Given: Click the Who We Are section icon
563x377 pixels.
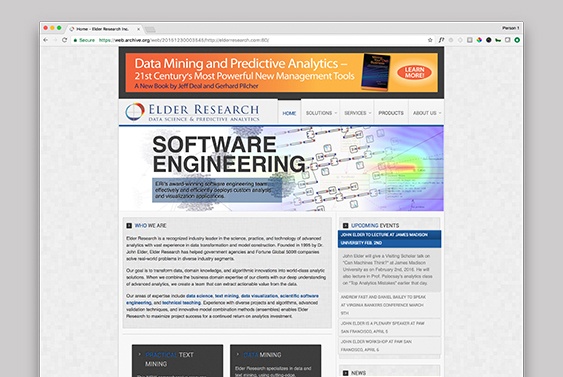Looking at the screenshot, I should (x=129, y=225).
